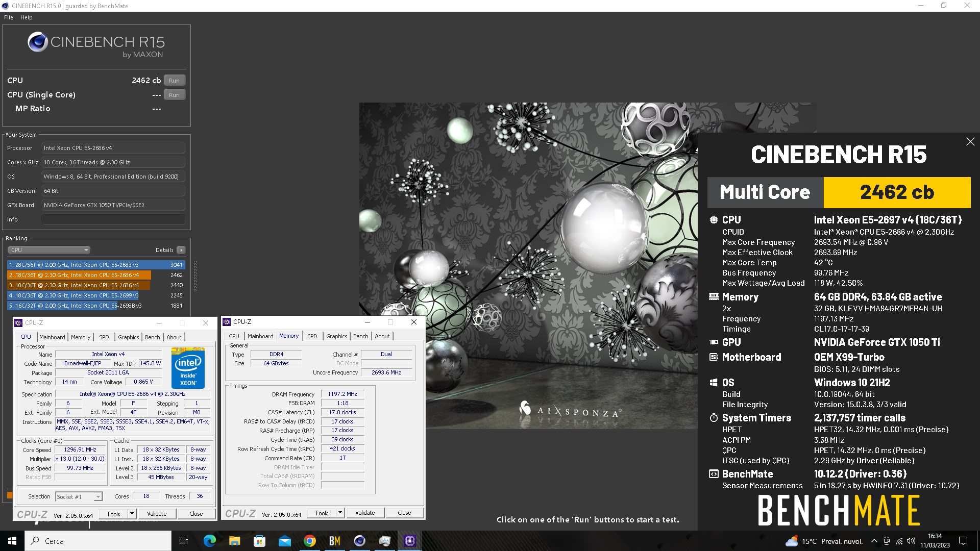The width and height of the screenshot is (980, 551).
Task: Open Bench tab in left CPU-Z window
Action: coord(152,337)
